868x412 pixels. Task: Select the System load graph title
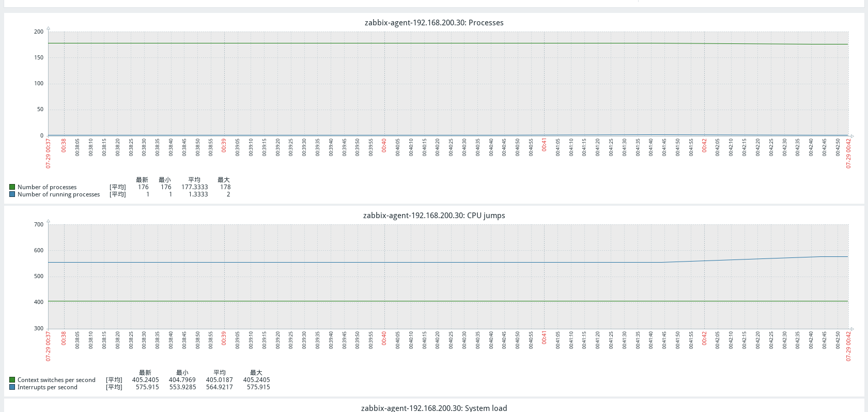click(x=434, y=408)
